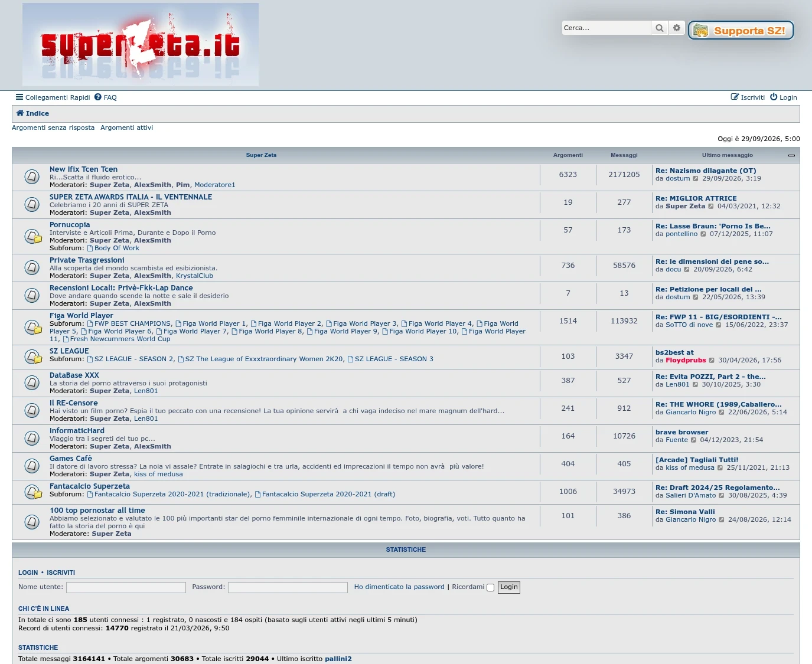The image size is (812, 664).
Task: View latest post icon in Awards row
Action: click(x=711, y=207)
